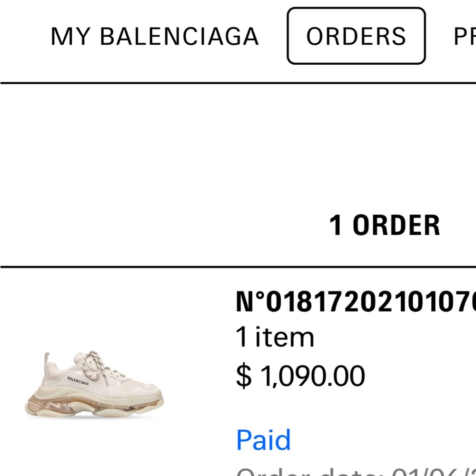
Task: Click the Balenciaga logo on the sneaker
Action: (78, 380)
